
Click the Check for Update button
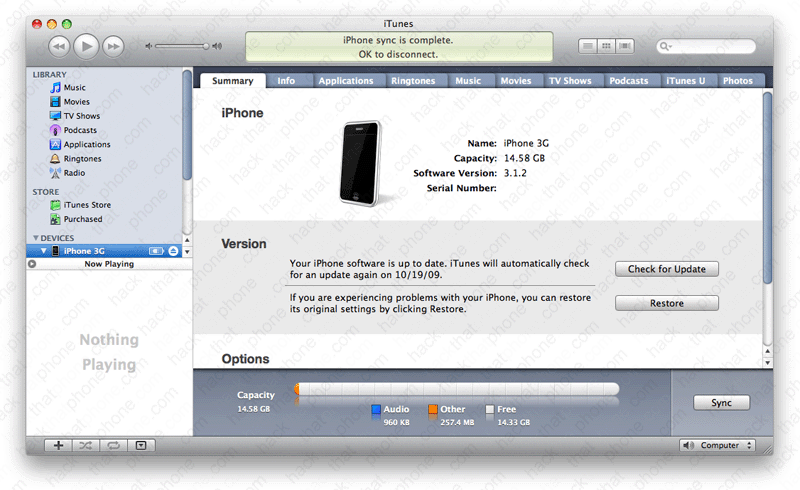tap(667, 269)
